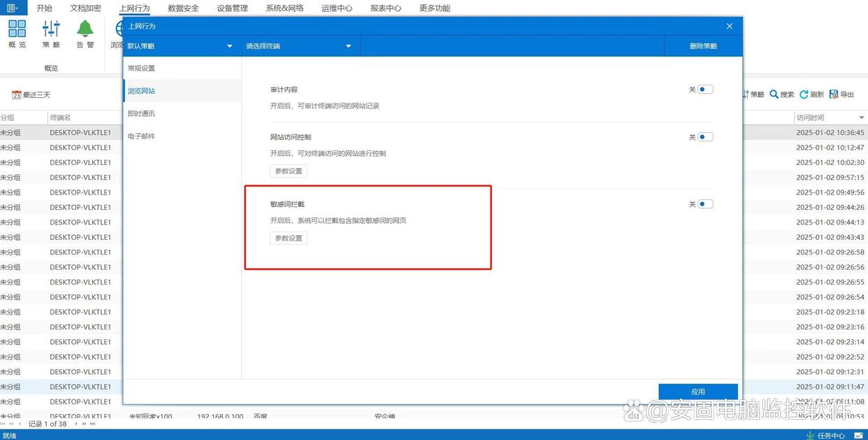Open the 告警 green bell icon
This screenshot has width=868, height=440.
(x=85, y=29)
